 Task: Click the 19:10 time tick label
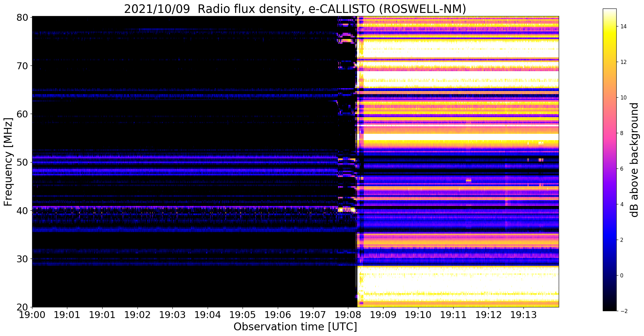click(418, 315)
